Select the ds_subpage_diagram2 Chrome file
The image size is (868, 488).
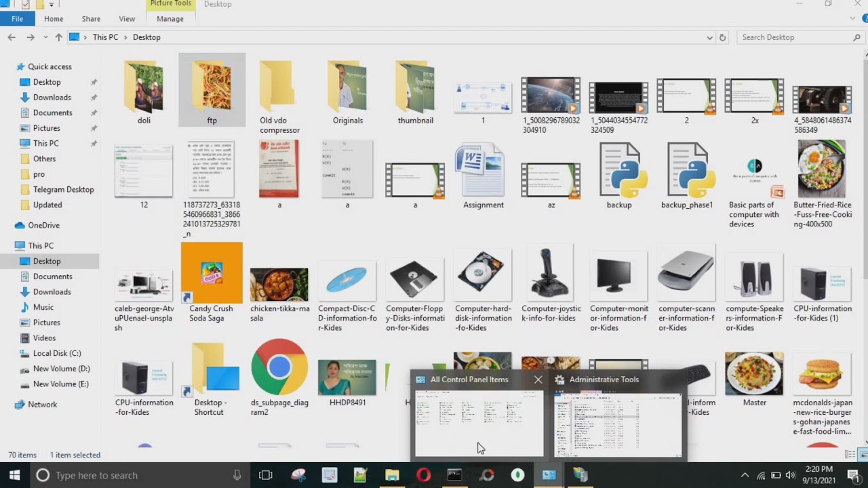pos(279,378)
